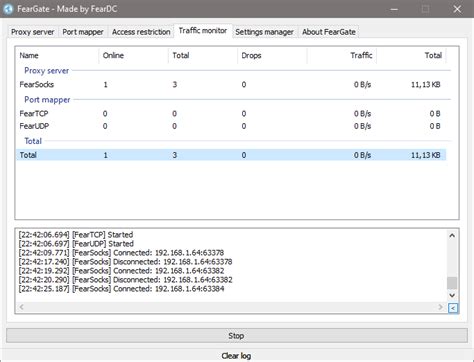Minimize the FearGate window
Image resolution: width=474 pixels, height=362 pixels.
394,9
